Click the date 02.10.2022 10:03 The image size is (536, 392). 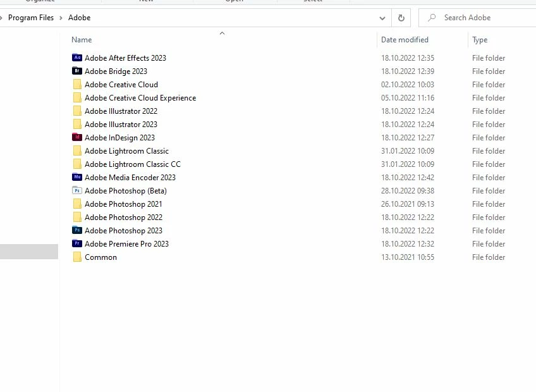click(x=408, y=85)
